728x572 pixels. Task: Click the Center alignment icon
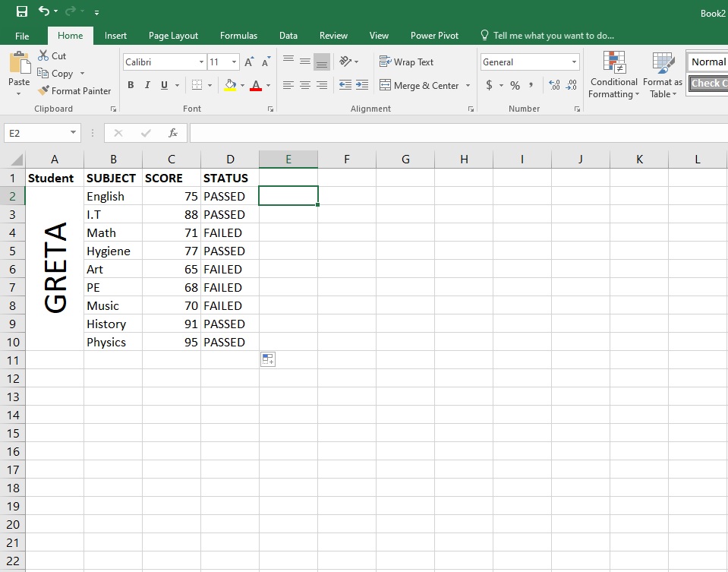point(305,85)
